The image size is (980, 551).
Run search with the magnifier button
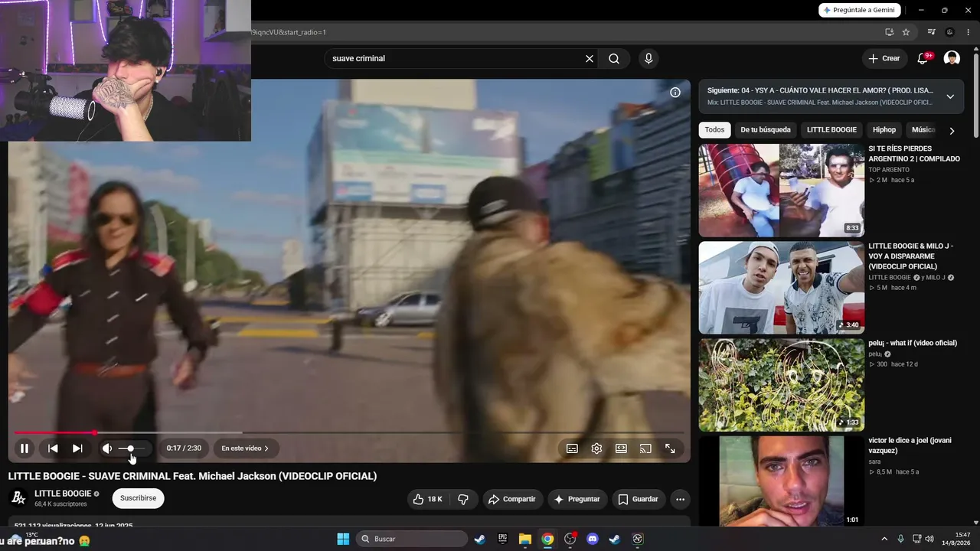(x=614, y=59)
